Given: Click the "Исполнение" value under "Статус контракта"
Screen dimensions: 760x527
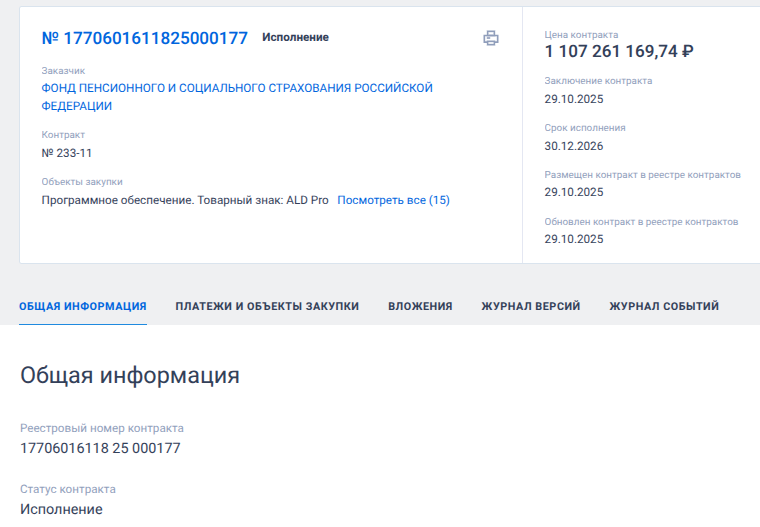Looking at the screenshot, I should click(x=61, y=509).
